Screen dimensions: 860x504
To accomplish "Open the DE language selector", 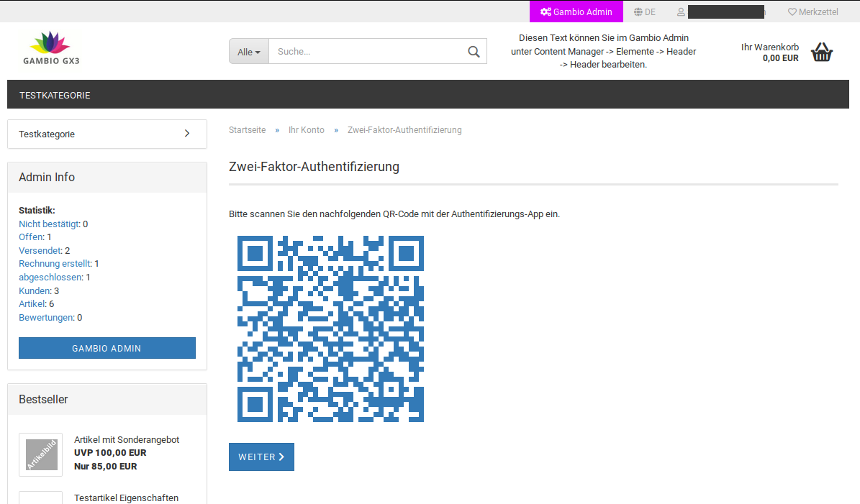I will pos(645,12).
